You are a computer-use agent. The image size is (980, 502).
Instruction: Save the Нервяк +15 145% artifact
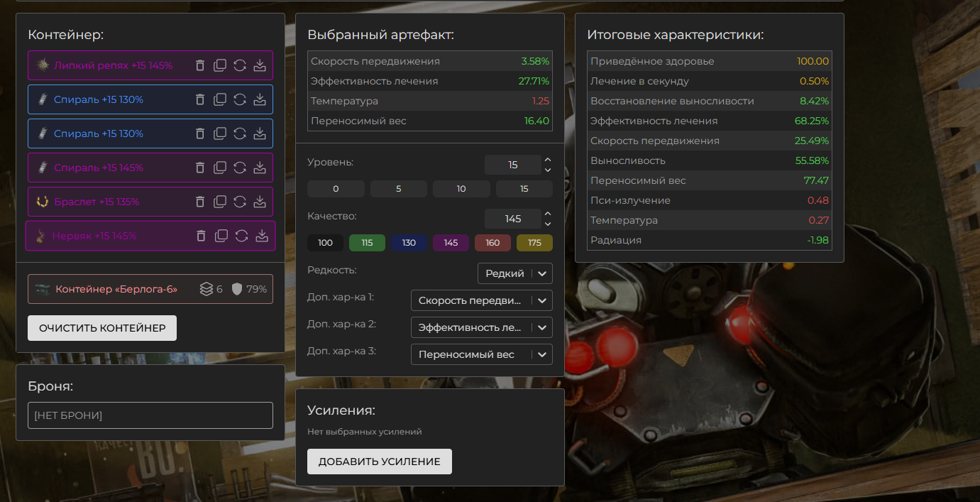[x=261, y=236]
